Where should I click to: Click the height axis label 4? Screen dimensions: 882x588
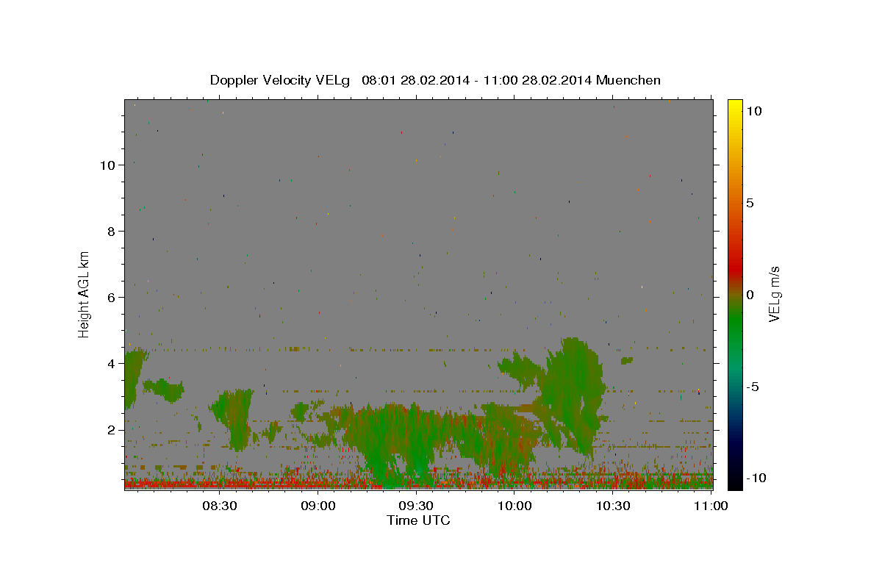coord(112,363)
